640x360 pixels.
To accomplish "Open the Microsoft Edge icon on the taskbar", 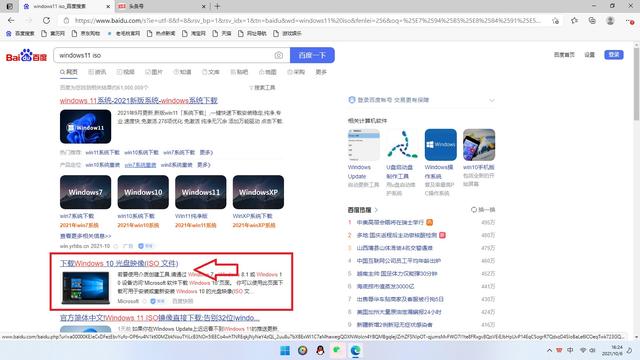I will point(356,351).
